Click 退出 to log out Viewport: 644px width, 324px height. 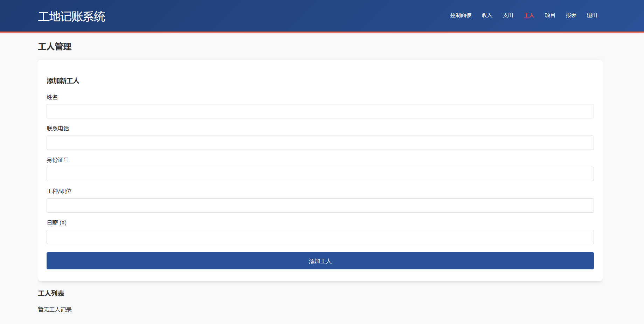(x=592, y=15)
